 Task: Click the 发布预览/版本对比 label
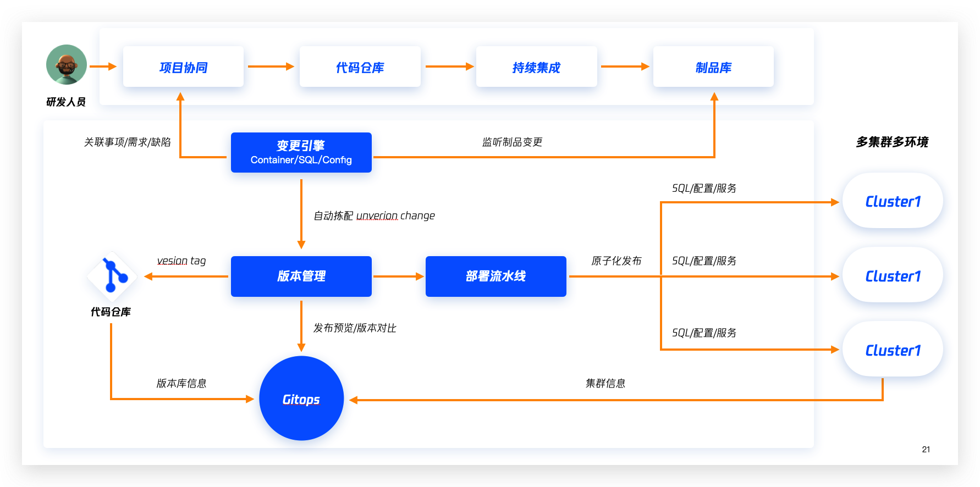point(355,328)
